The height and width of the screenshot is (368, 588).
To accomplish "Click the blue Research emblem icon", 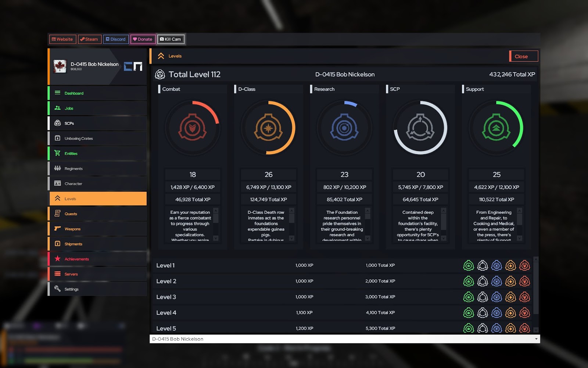I will click(x=344, y=128).
